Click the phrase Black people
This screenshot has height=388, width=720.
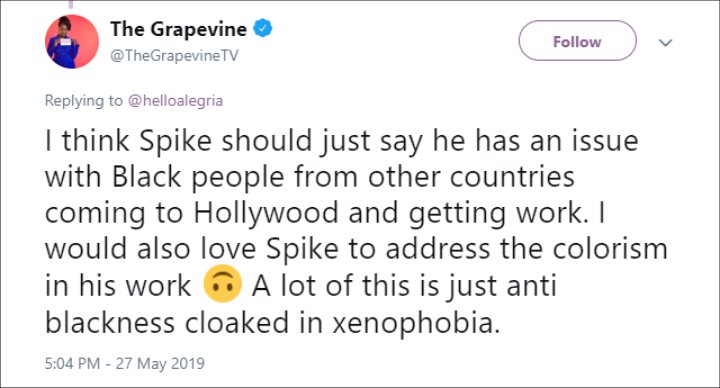(x=198, y=177)
